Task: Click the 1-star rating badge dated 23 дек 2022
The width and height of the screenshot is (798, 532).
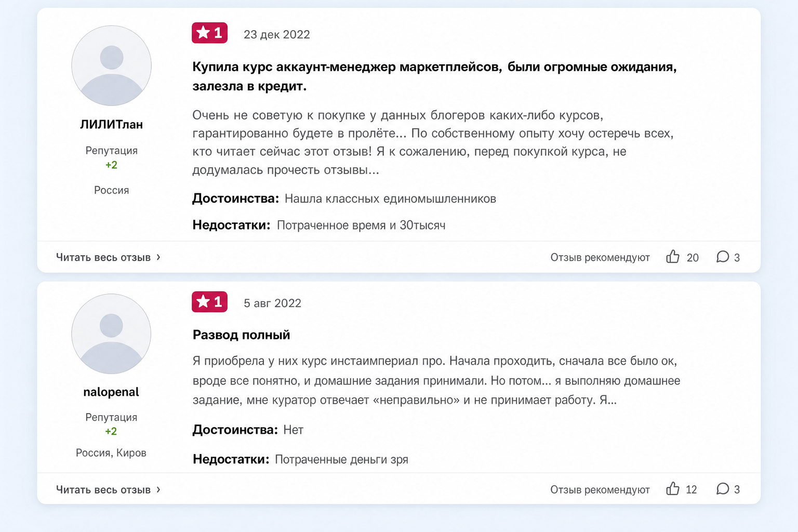Action: click(x=210, y=33)
